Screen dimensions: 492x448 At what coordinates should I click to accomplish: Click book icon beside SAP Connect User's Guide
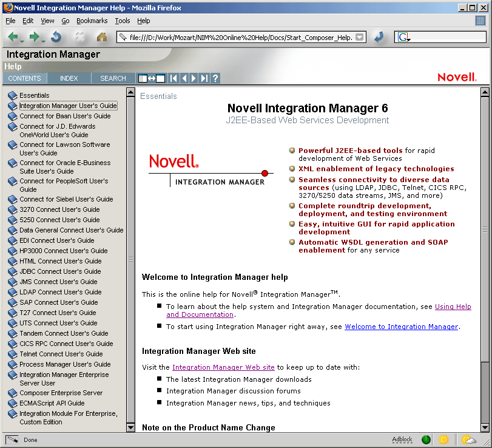[x=13, y=302]
